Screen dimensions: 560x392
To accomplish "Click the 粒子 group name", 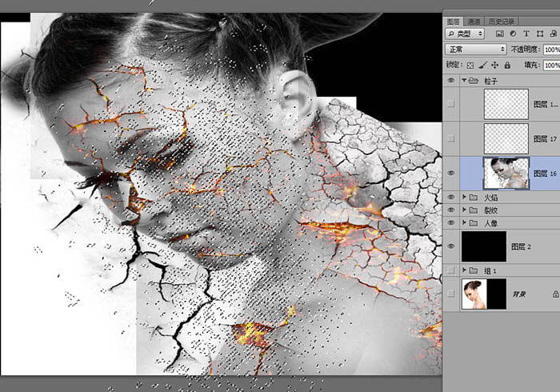I will click(490, 81).
